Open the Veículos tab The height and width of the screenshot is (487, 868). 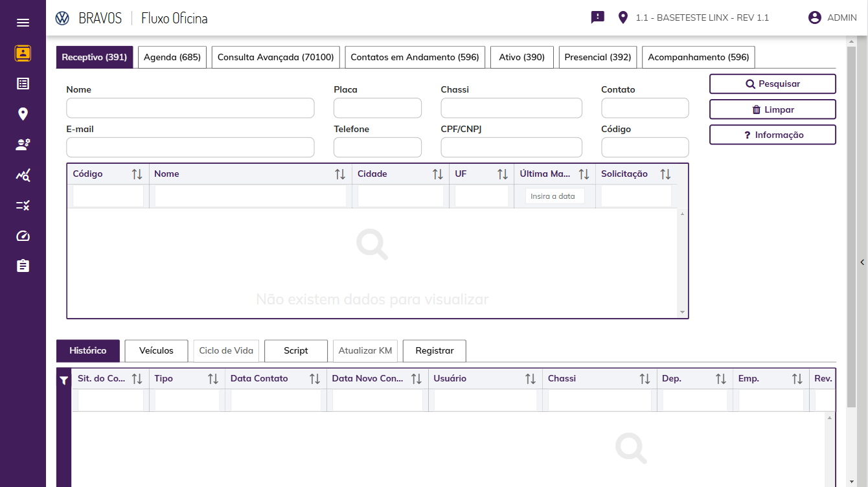[156, 350]
